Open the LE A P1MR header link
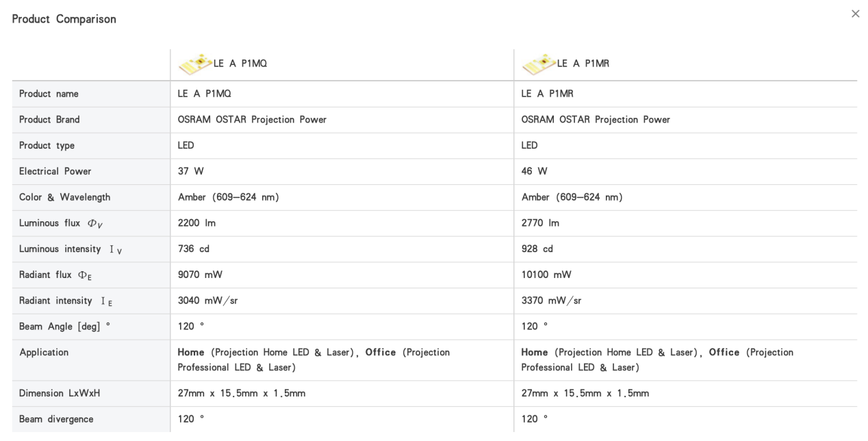Image resolution: width=868 pixels, height=441 pixels. pyautogui.click(x=583, y=64)
